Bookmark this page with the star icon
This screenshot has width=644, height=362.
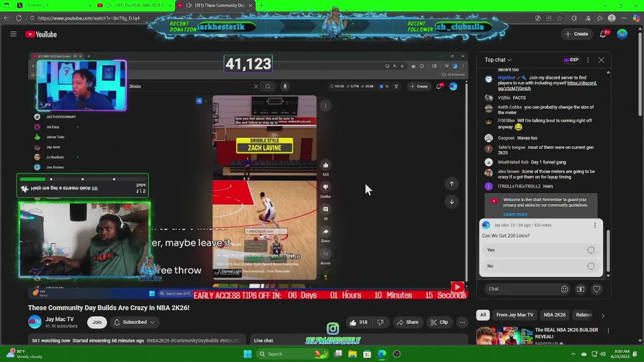(559, 18)
